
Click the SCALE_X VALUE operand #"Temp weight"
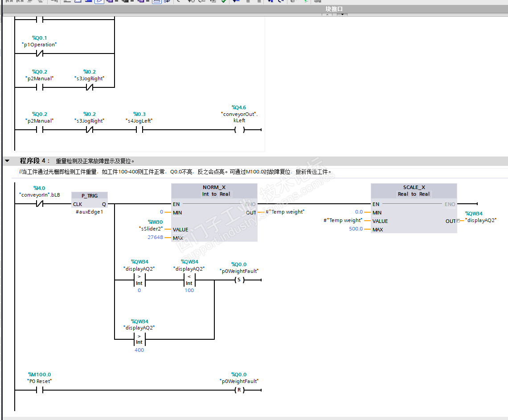tap(343, 220)
